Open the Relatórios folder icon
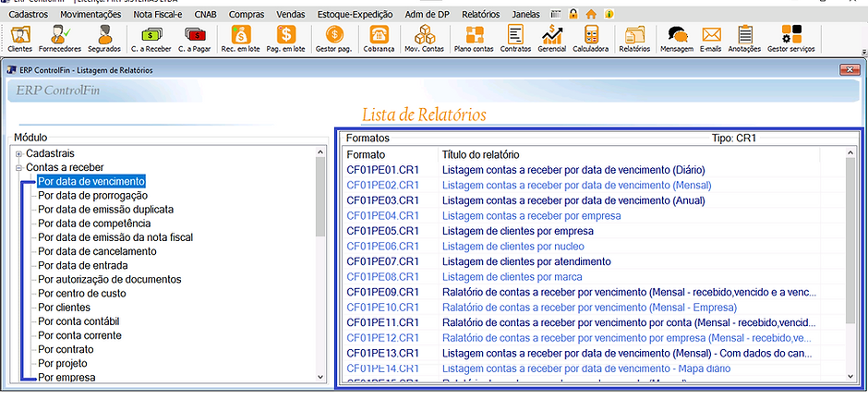Image resolution: width=868 pixels, height=411 pixels. coord(634,39)
